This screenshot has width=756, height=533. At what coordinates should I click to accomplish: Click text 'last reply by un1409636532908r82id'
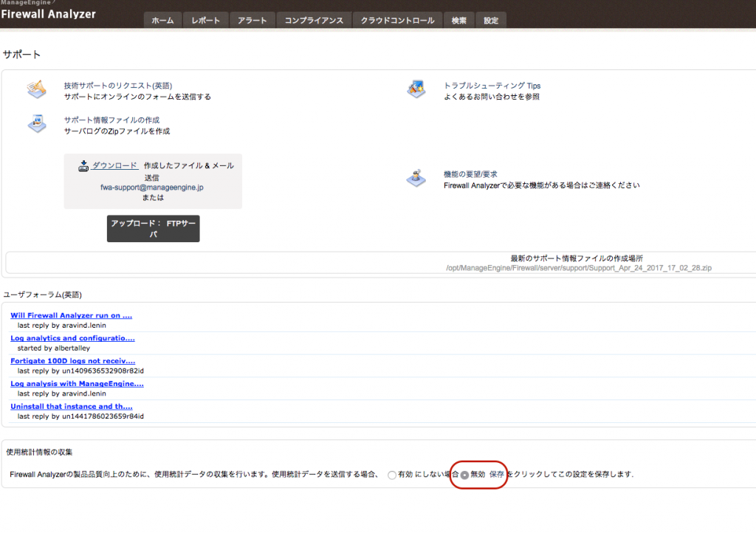(80, 371)
